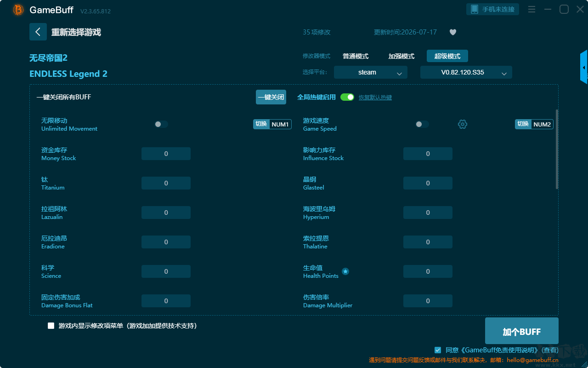Click 恢复默认热键 link

375,98
